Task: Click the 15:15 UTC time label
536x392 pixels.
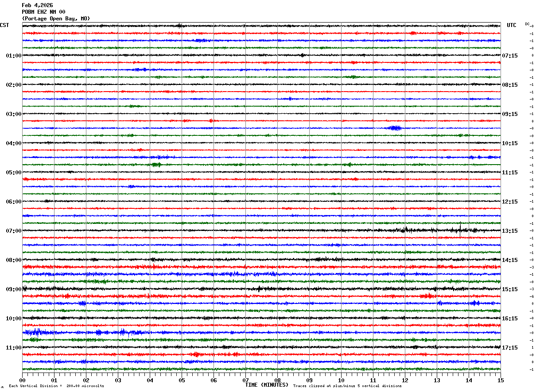Action: (509, 289)
